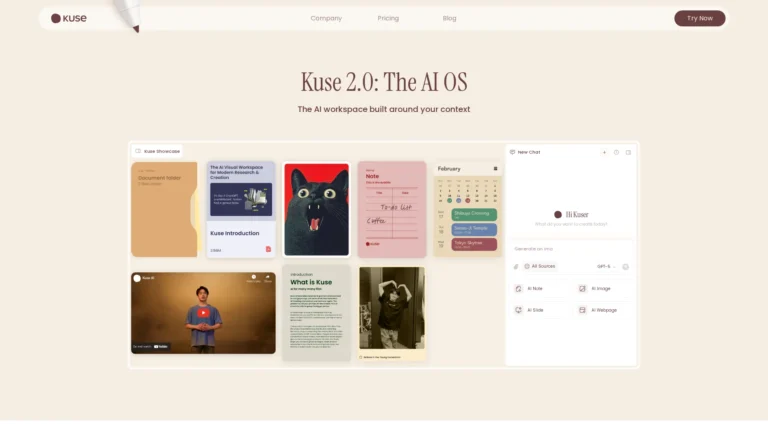The width and height of the screenshot is (768, 432).
Task: Open the All Sources selector
Action: 540,266
